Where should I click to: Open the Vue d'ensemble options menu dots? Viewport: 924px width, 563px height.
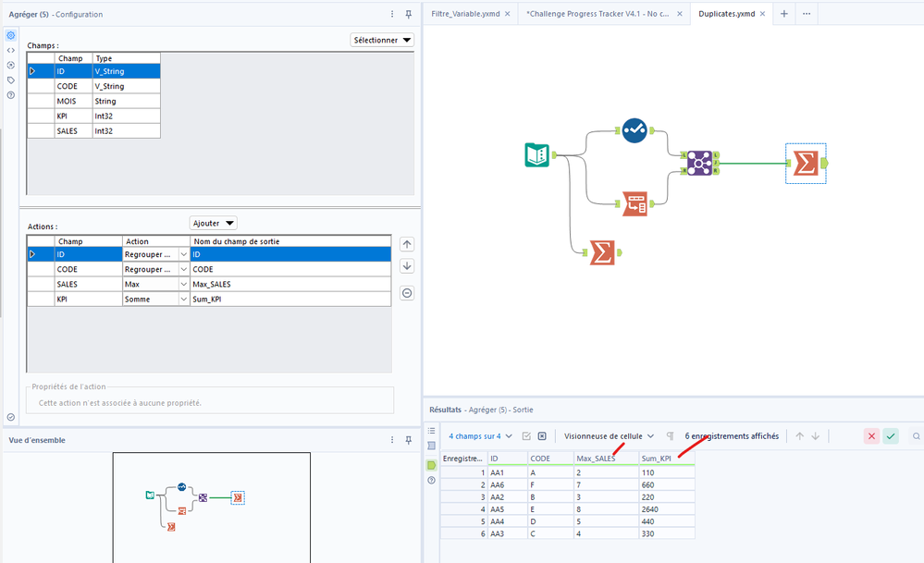[x=392, y=440]
